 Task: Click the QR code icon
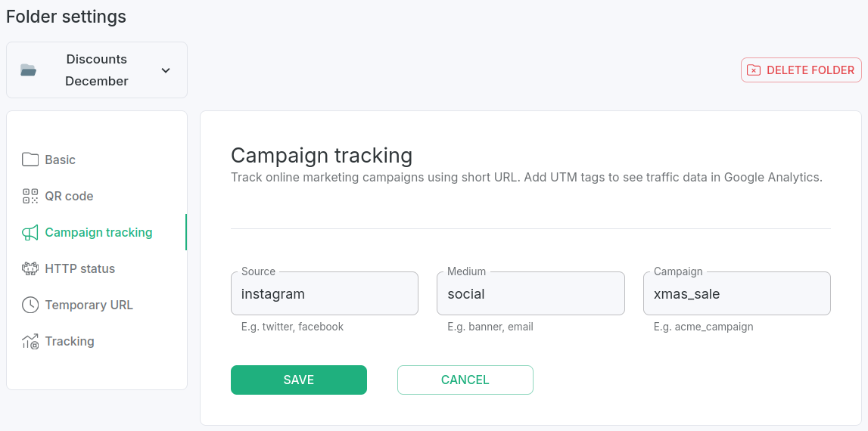(30, 196)
